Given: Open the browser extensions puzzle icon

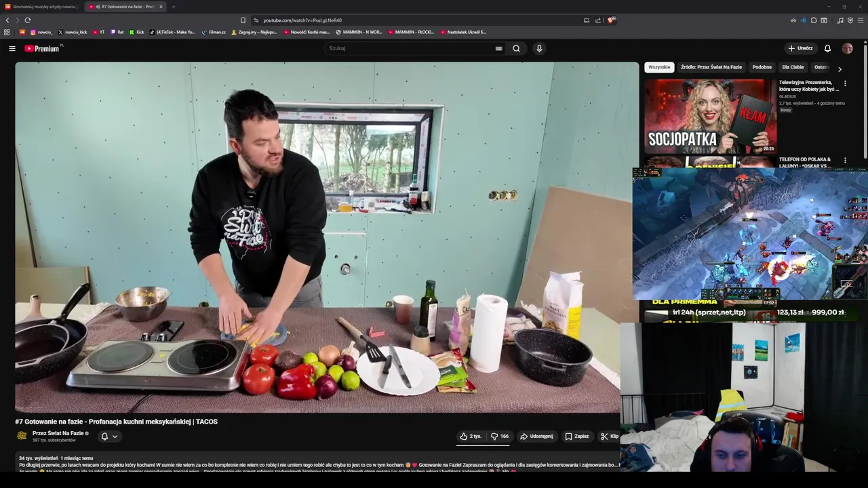Looking at the screenshot, I should (814, 20).
